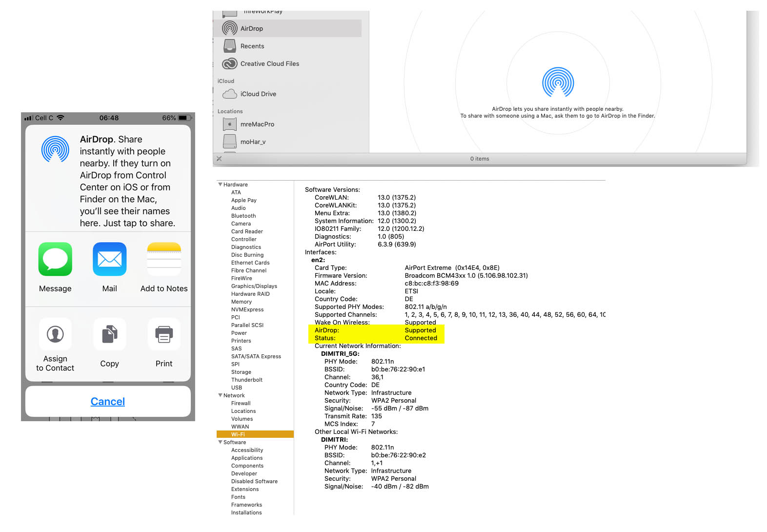
Task: Select Card Reader in the Hardware list
Action: pyautogui.click(x=247, y=231)
